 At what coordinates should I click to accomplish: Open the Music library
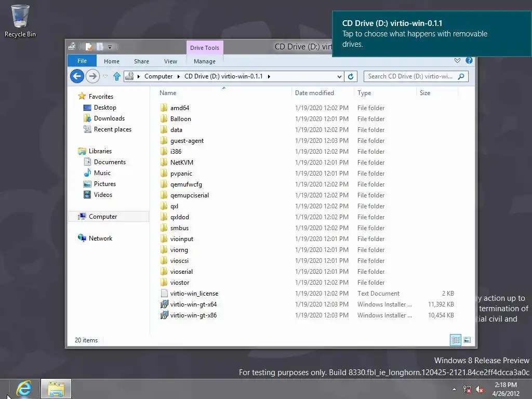[102, 172]
